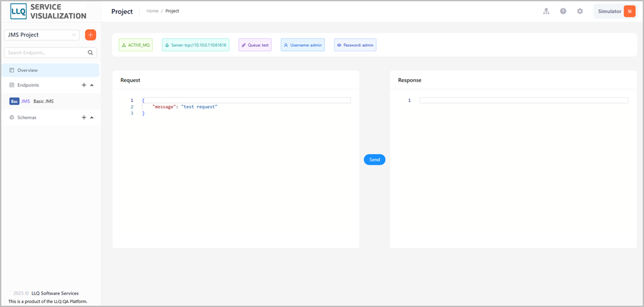Click the Server tcp address tag

tap(196, 45)
